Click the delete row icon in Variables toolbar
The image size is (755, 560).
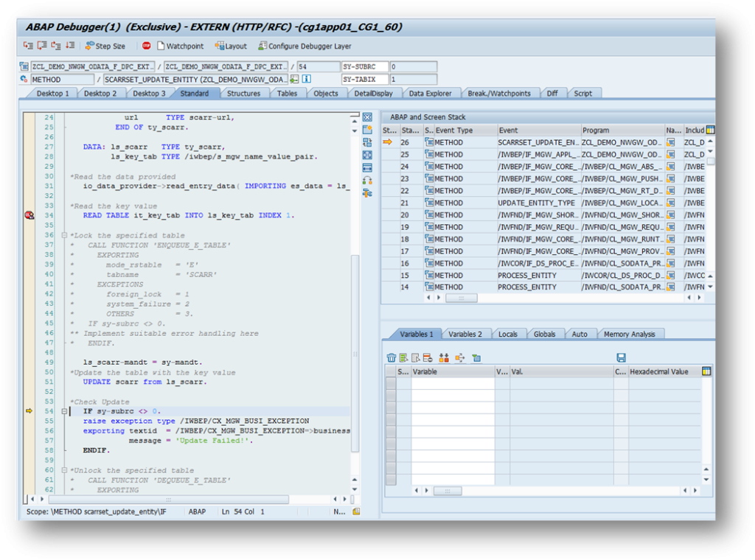click(428, 357)
